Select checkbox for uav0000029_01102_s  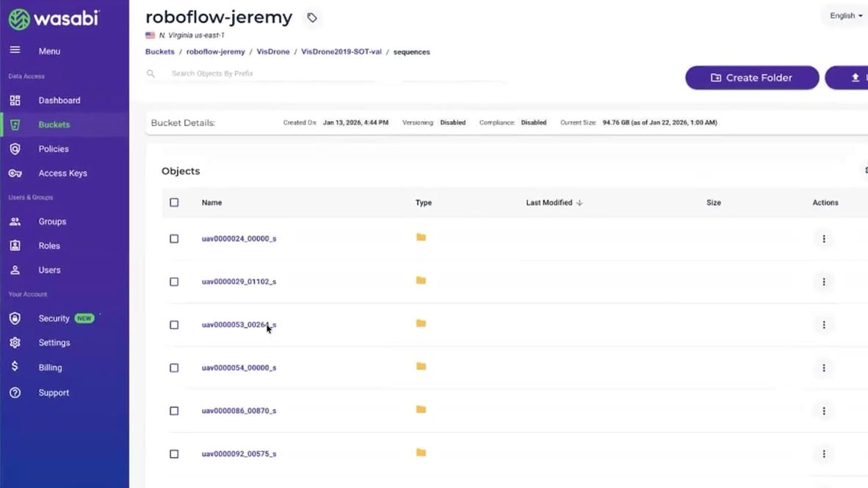174,282
